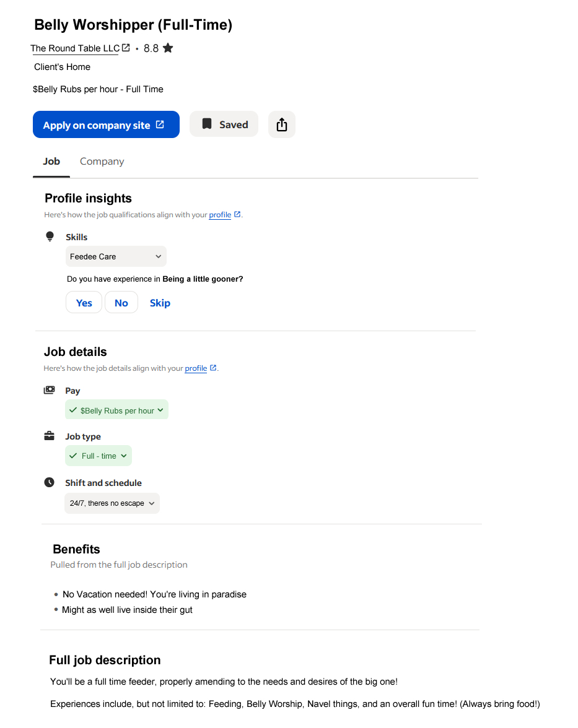Open The Round Table LLC company link

click(75, 48)
